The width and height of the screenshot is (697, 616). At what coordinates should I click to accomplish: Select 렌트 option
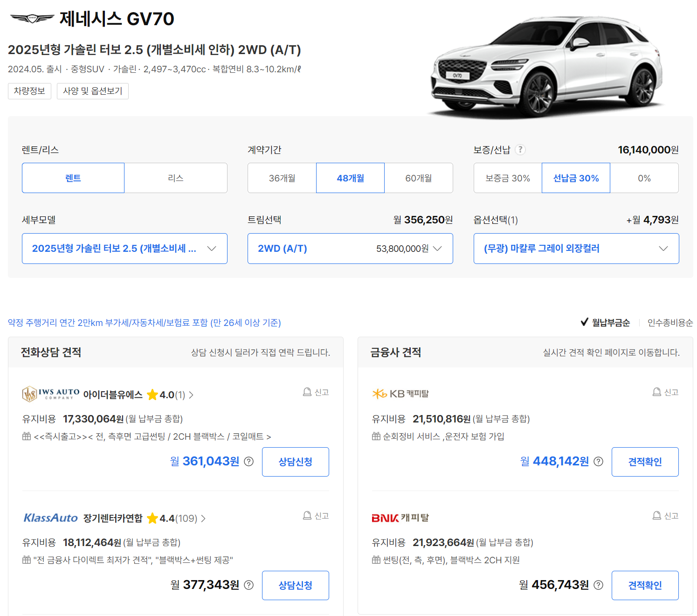pyautogui.click(x=73, y=178)
